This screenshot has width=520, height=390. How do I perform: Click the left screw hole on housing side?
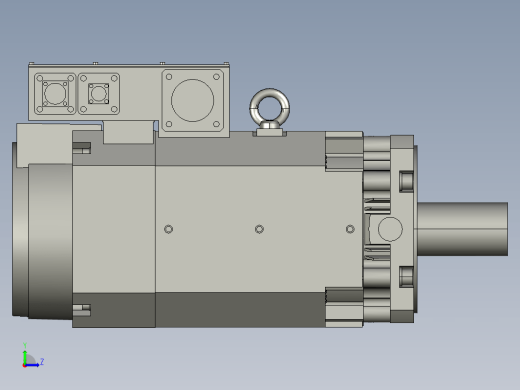point(169,229)
